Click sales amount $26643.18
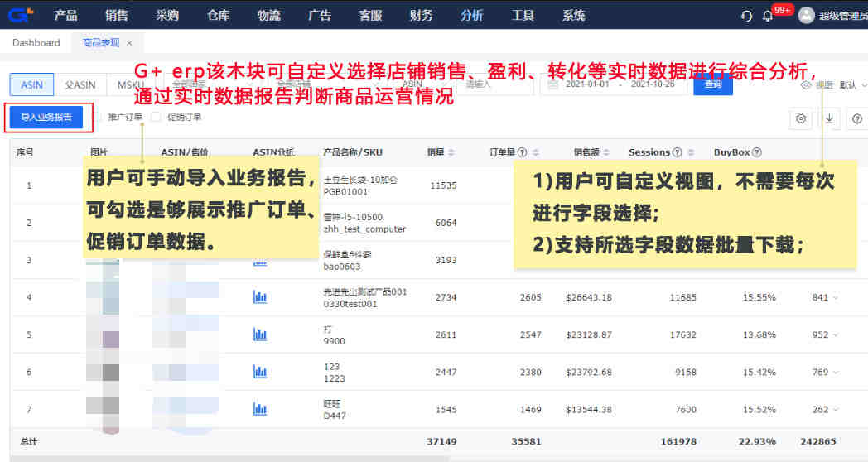The image size is (868, 462). (x=588, y=298)
